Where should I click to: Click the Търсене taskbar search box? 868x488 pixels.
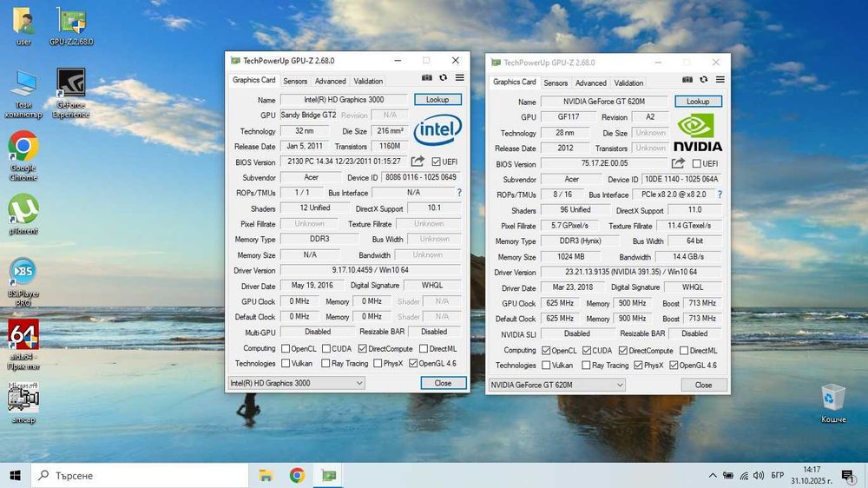(x=140, y=475)
